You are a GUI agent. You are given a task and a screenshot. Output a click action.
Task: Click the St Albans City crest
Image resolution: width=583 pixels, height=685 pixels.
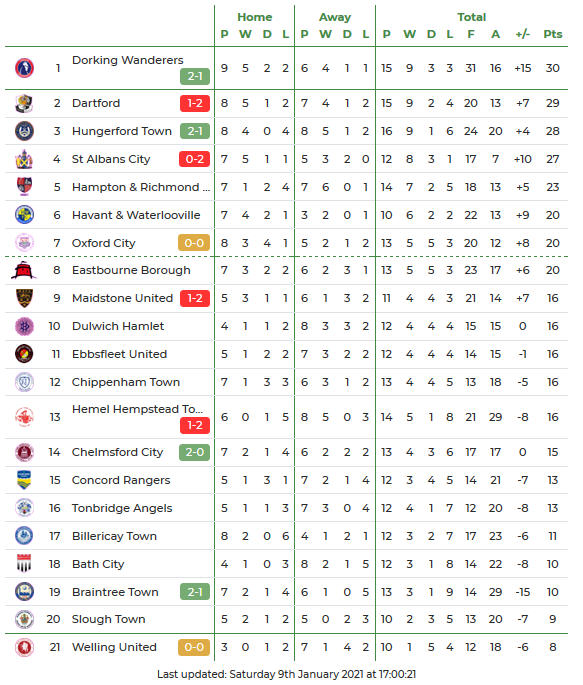click(24, 159)
